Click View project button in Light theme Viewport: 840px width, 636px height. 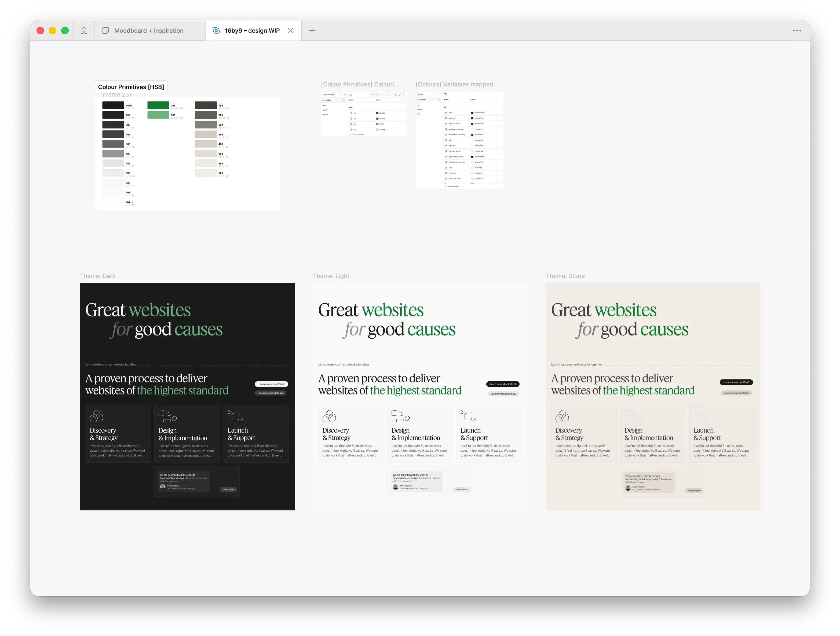coord(461,489)
